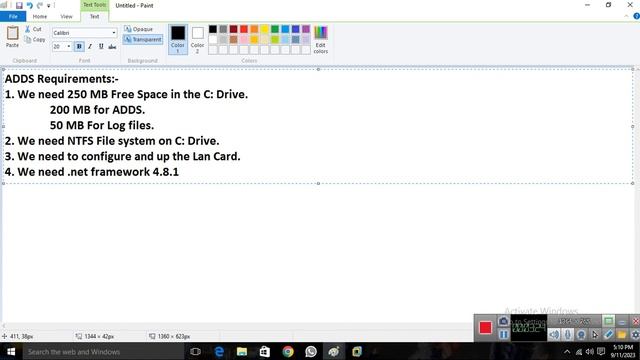Image resolution: width=640 pixels, height=360 pixels.
Task: Open Task View from the taskbar
Action: (196, 351)
